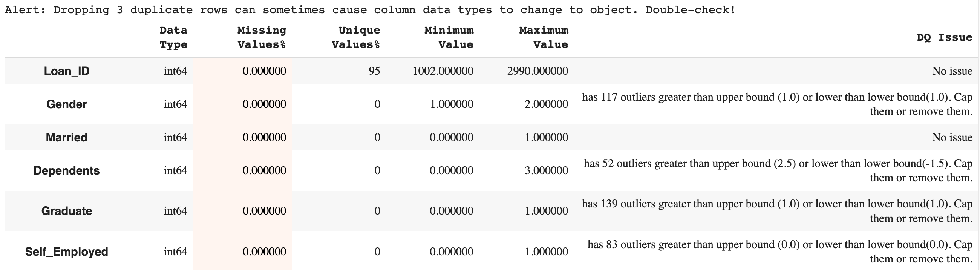Click the Gender 117 outliers message

[x=777, y=104]
